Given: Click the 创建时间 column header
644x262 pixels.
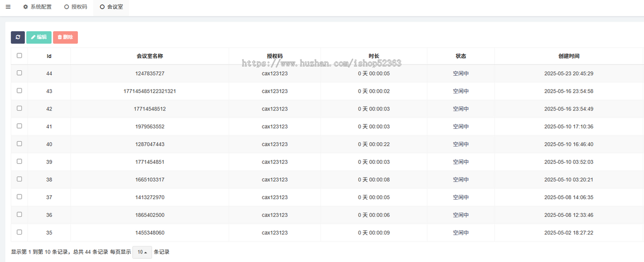Looking at the screenshot, I should click(569, 56).
